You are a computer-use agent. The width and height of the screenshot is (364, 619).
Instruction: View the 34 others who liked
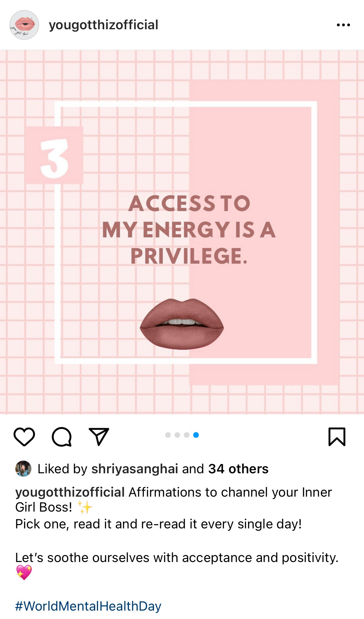coord(238,469)
